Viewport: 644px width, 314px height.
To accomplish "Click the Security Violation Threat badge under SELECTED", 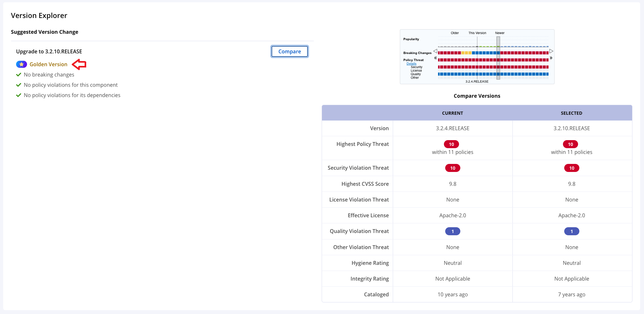I will click(572, 168).
